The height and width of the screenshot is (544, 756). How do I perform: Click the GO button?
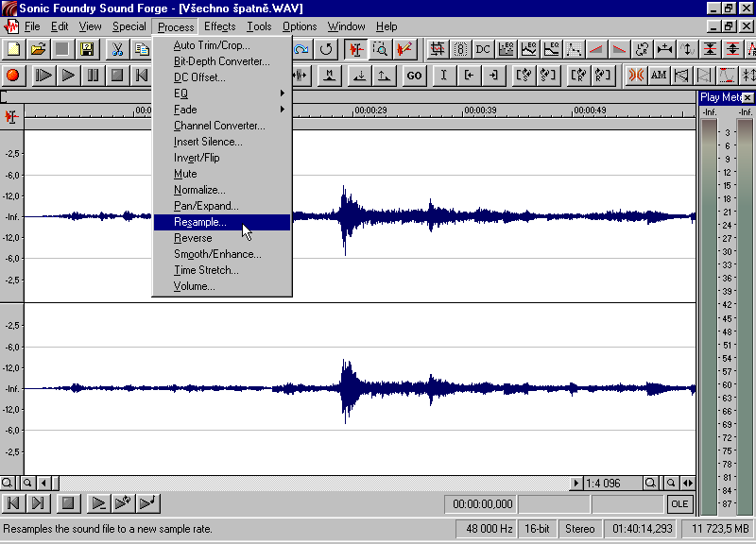[x=414, y=76]
